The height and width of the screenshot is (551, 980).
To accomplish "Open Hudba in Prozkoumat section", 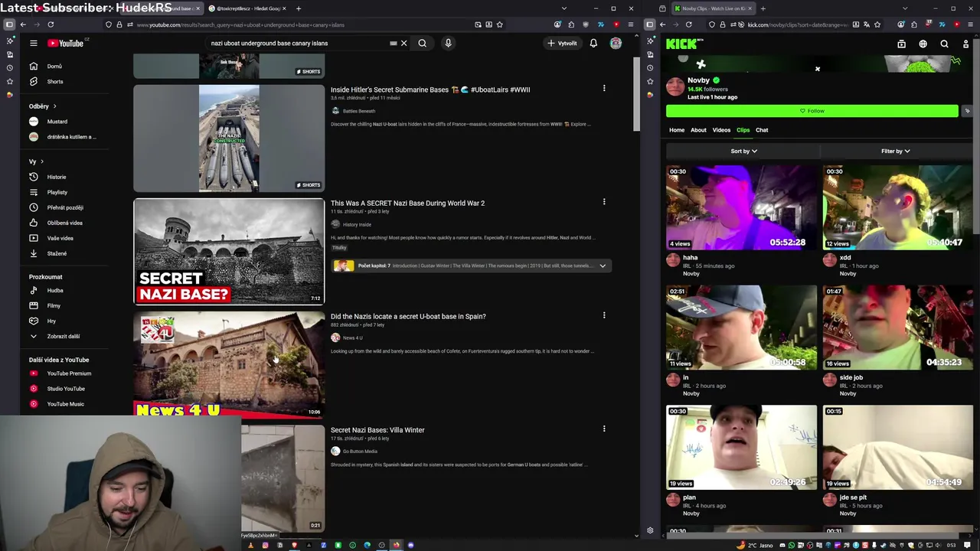I will pyautogui.click(x=55, y=290).
